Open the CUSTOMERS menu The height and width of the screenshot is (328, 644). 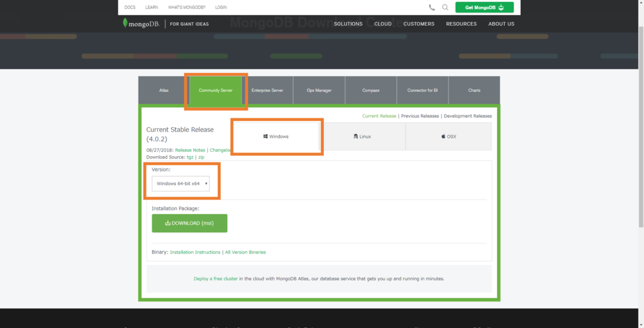click(418, 24)
